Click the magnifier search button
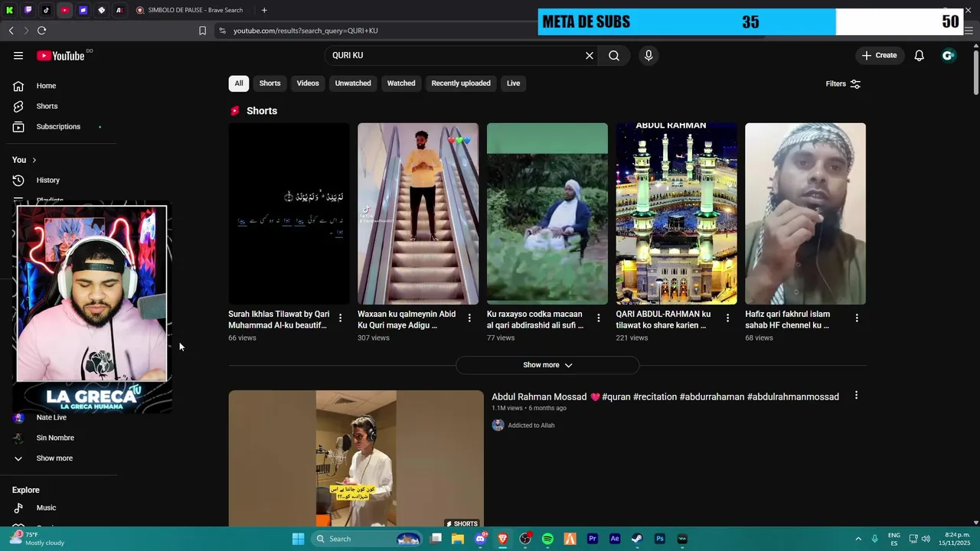980x551 pixels. (614, 56)
